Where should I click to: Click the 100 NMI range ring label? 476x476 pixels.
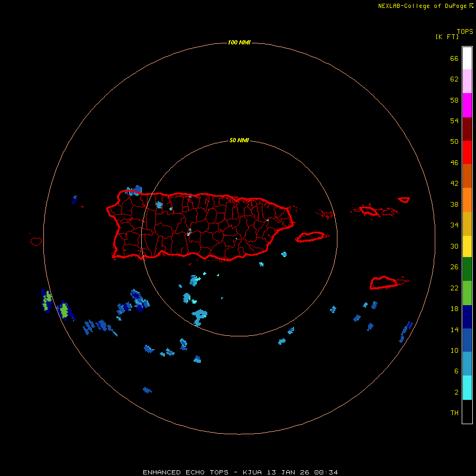point(239,42)
